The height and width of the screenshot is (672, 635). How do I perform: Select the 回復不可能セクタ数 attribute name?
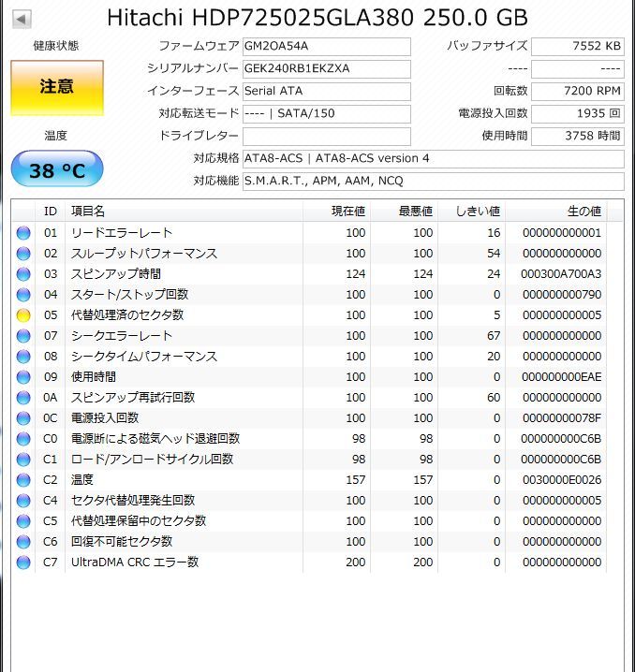122,541
